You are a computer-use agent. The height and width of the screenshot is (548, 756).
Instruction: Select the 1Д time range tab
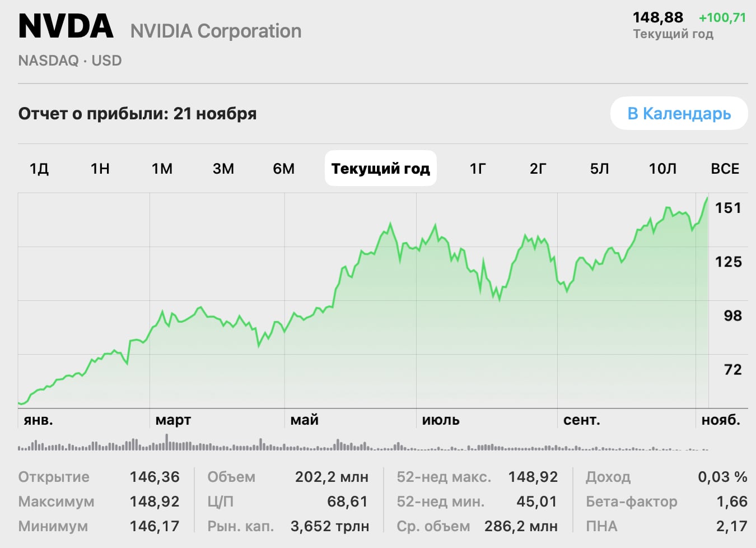click(39, 169)
